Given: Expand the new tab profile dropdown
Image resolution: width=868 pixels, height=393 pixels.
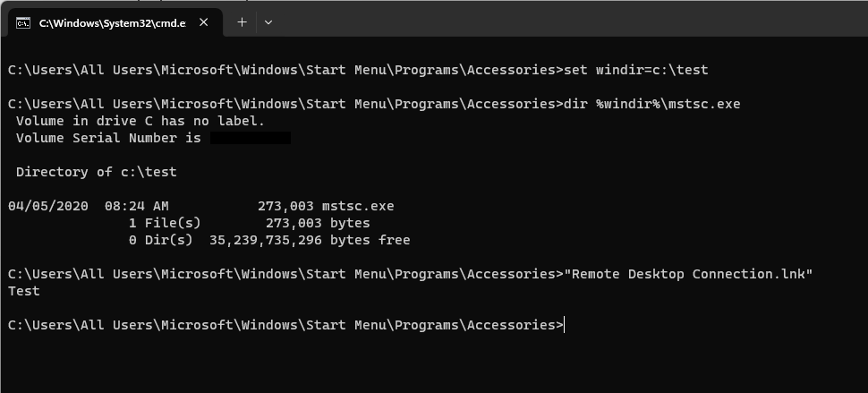Looking at the screenshot, I should tap(268, 22).
